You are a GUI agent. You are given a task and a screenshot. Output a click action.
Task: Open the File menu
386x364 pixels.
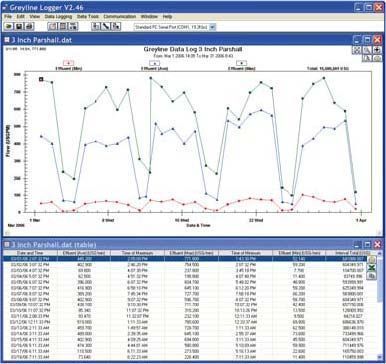click(8, 16)
